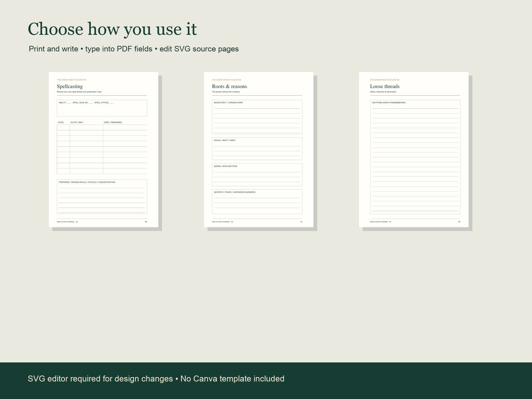This screenshot has width=532, height=399.
Task: Click page number 13 on Roots & reasons page
Action: [x=301, y=222]
